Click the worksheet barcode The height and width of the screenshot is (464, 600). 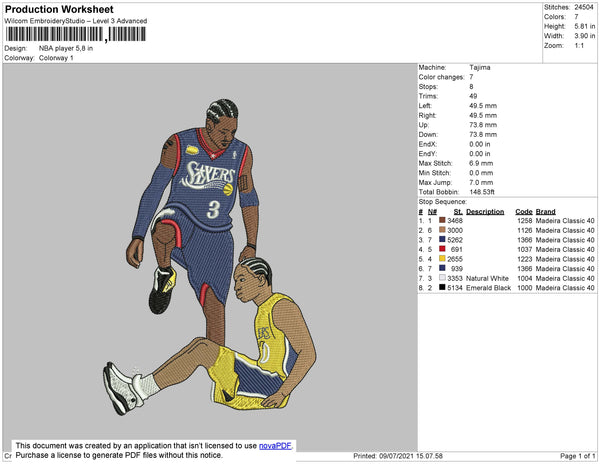click(75, 34)
